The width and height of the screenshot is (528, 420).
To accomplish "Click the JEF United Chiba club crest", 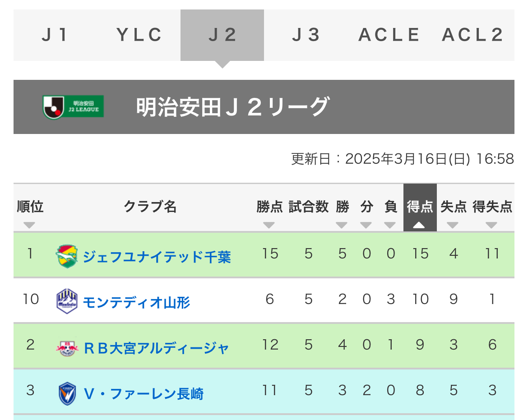I will 67,255.
